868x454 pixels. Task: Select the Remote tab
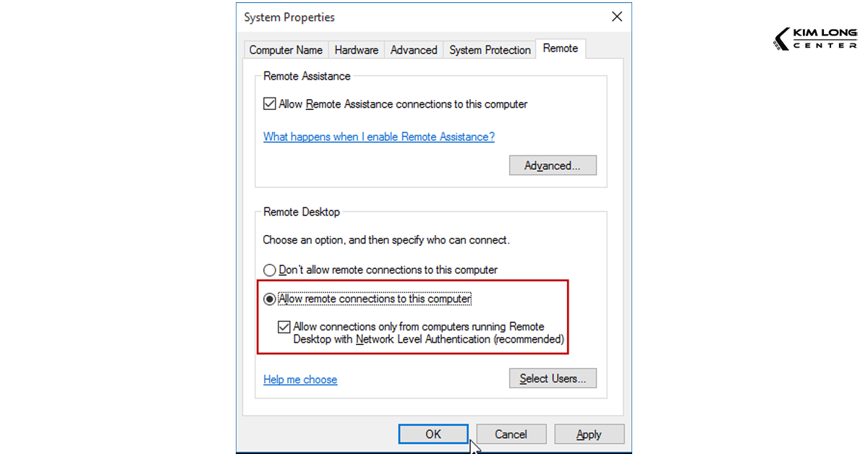[x=560, y=48]
